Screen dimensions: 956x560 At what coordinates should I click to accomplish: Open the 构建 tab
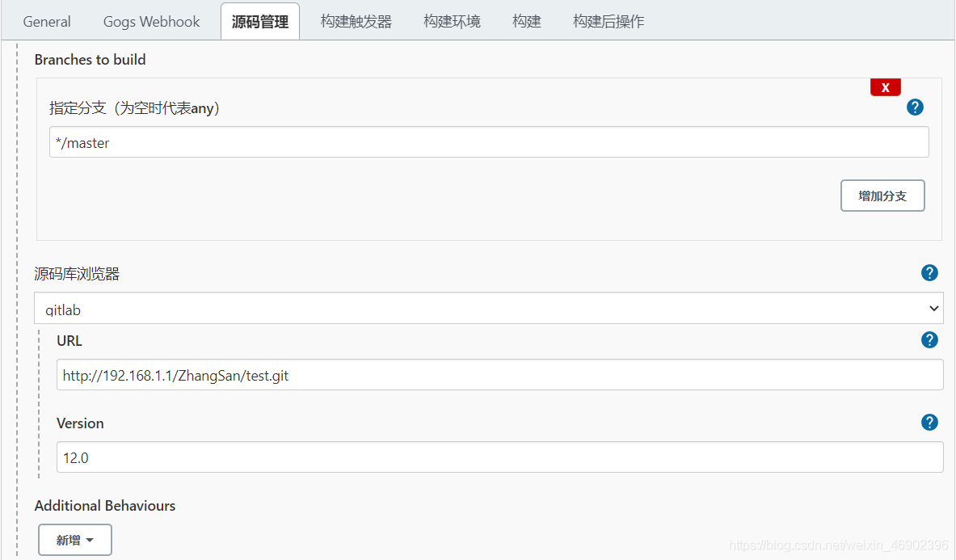tap(526, 22)
